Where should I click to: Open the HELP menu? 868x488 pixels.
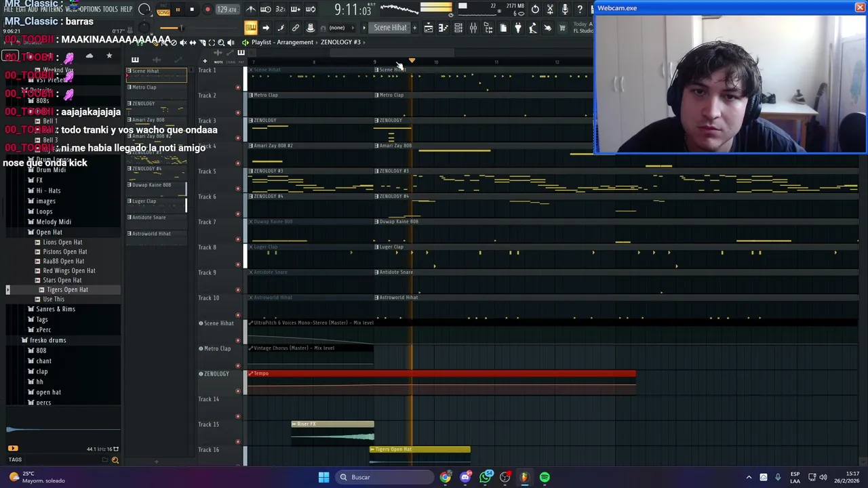pos(126,9)
